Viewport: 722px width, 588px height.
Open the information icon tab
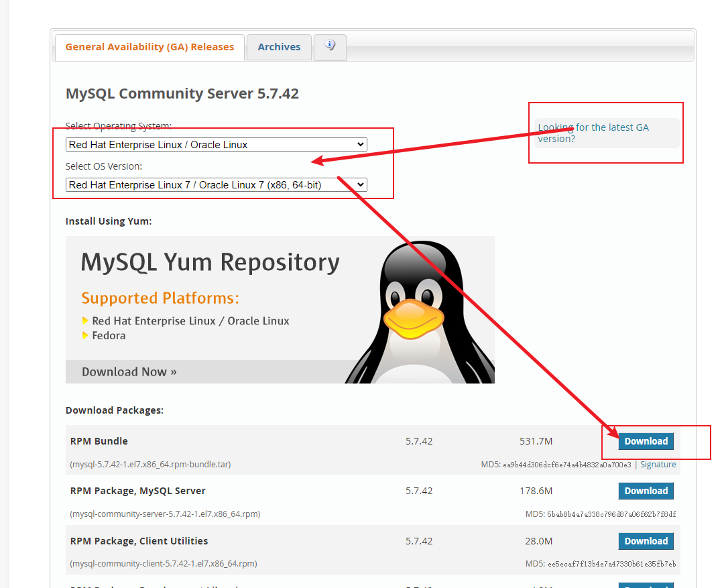pos(330,46)
